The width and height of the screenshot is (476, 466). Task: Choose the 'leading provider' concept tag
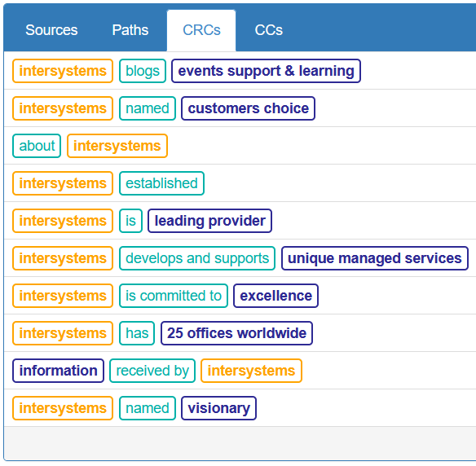tap(209, 221)
